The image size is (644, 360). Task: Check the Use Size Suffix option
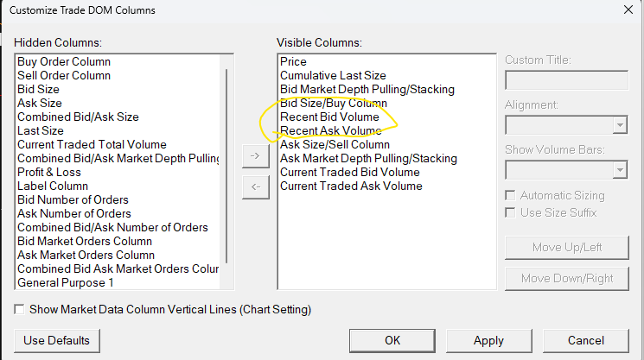(x=513, y=212)
